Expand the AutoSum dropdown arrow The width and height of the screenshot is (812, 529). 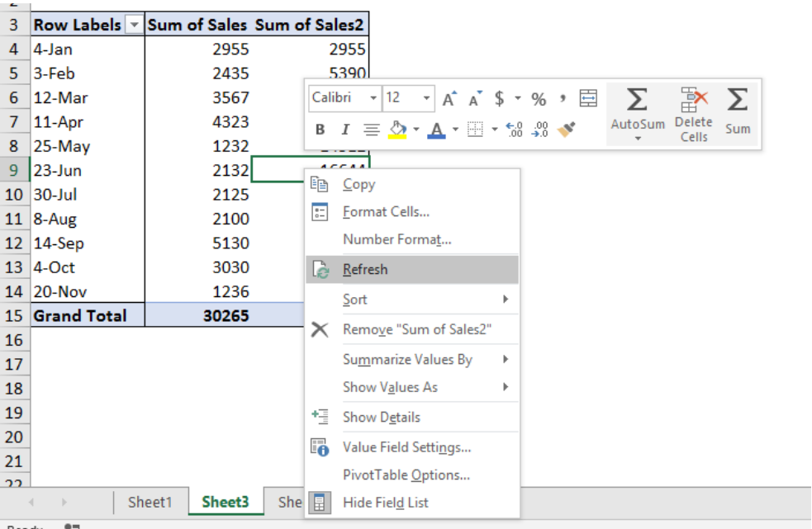(x=638, y=139)
